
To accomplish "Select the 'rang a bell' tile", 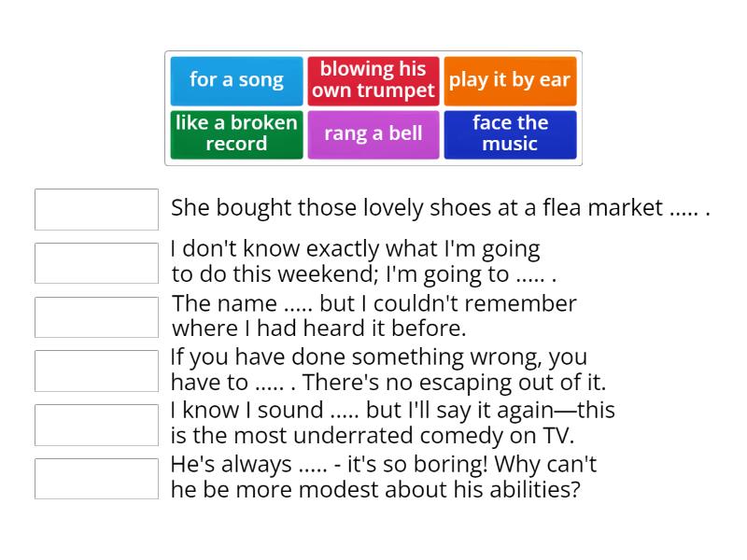I will point(373,133).
